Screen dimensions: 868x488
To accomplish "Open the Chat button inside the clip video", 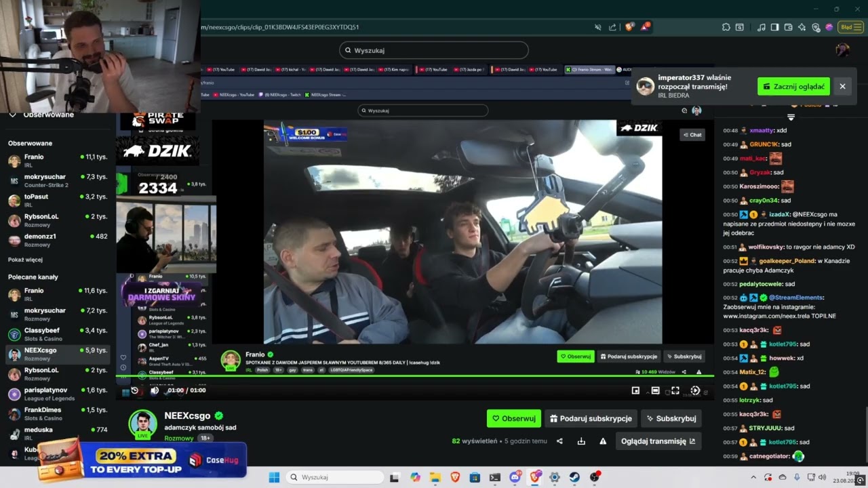I will [x=692, y=135].
